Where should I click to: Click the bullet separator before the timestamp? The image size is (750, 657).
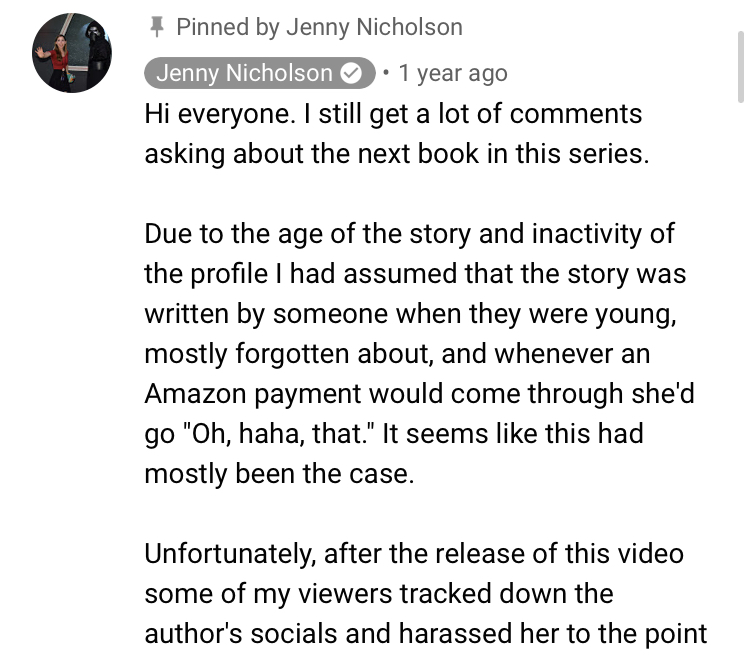coord(386,73)
